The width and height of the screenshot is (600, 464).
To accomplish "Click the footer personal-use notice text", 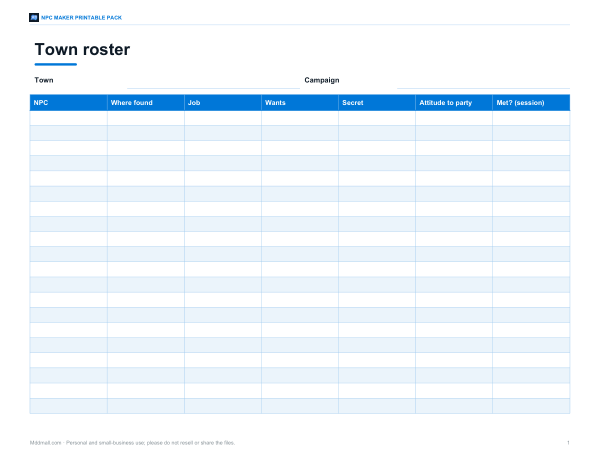I will click(132, 443).
